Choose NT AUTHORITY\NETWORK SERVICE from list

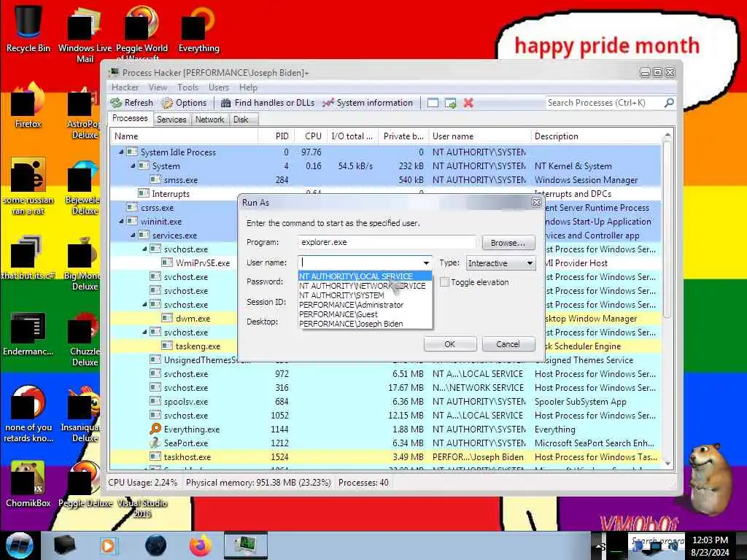coord(365,286)
